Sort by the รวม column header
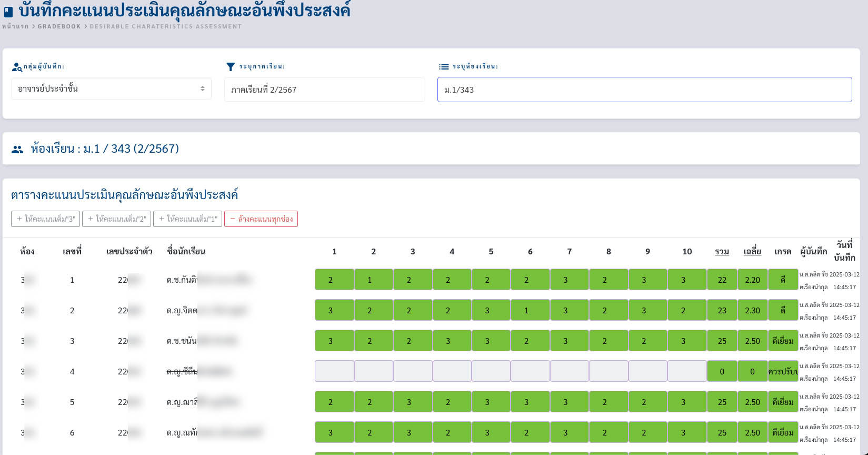 (722, 252)
